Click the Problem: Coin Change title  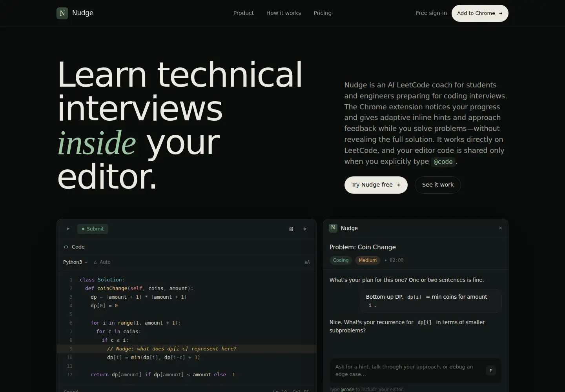pos(363,247)
